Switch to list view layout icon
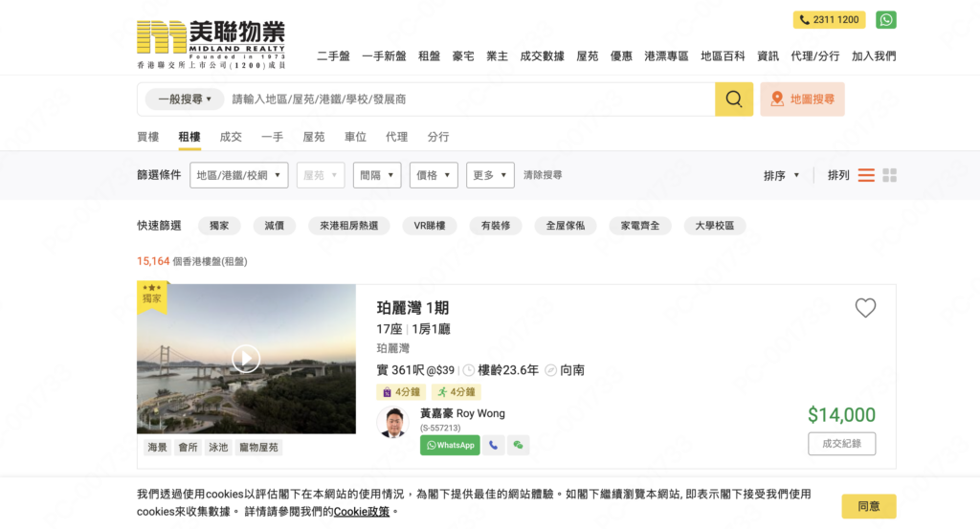This screenshot has height=529, width=980. tap(866, 175)
